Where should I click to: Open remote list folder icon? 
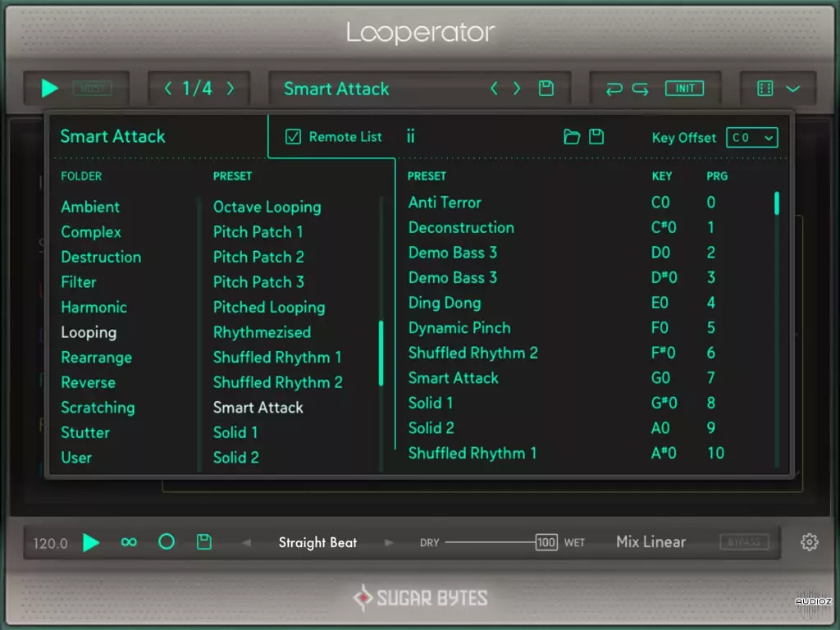coord(572,137)
